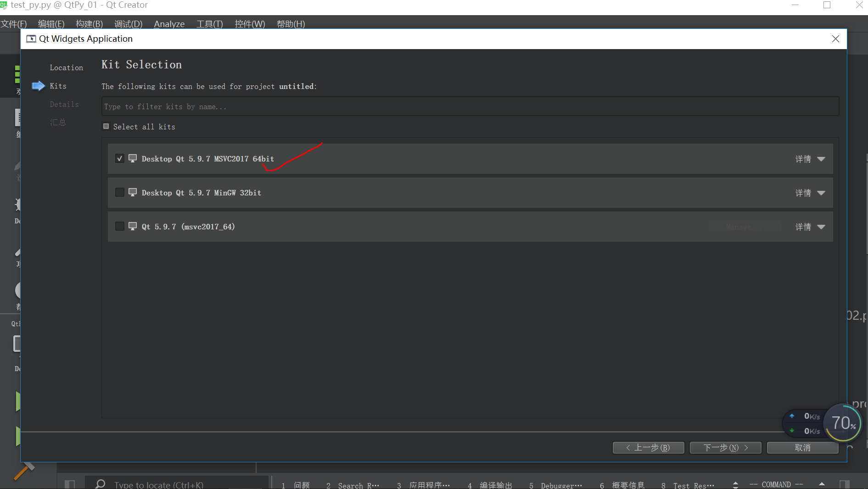Screen dimensions: 868x489
Task: Click the 取消 cancel button
Action: point(802,448)
